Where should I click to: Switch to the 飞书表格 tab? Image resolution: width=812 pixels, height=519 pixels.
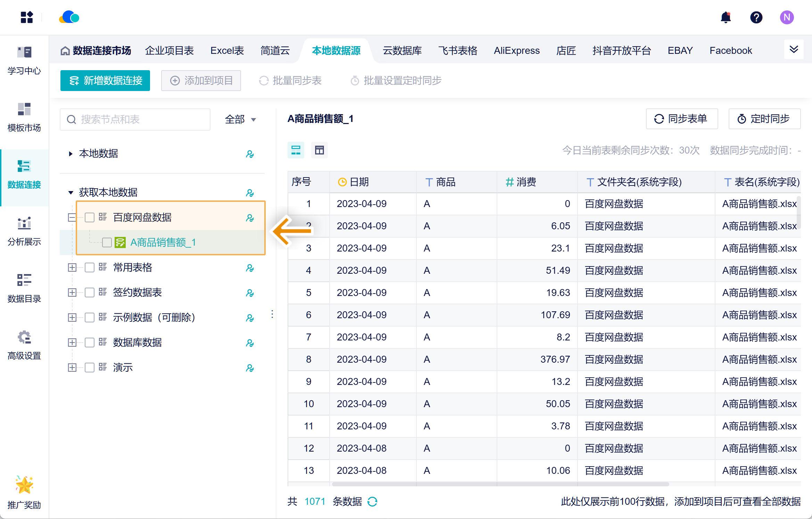tap(457, 51)
